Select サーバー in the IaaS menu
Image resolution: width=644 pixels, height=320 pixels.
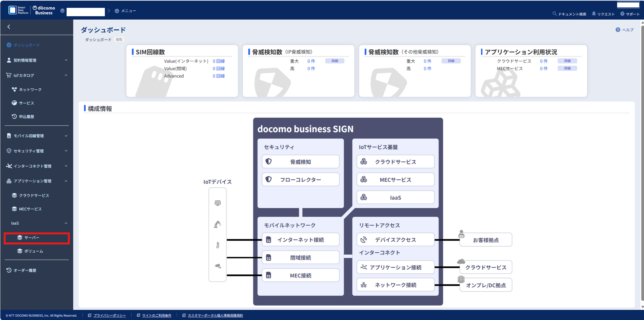coord(32,238)
